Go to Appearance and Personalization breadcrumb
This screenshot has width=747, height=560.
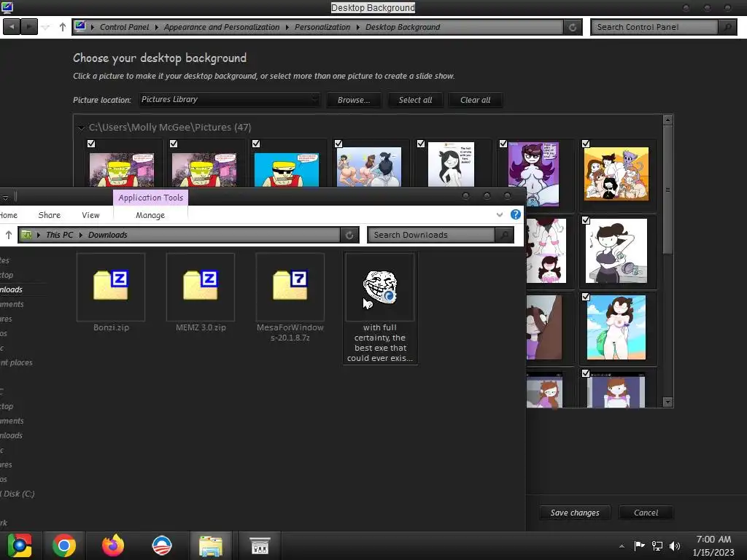click(222, 27)
